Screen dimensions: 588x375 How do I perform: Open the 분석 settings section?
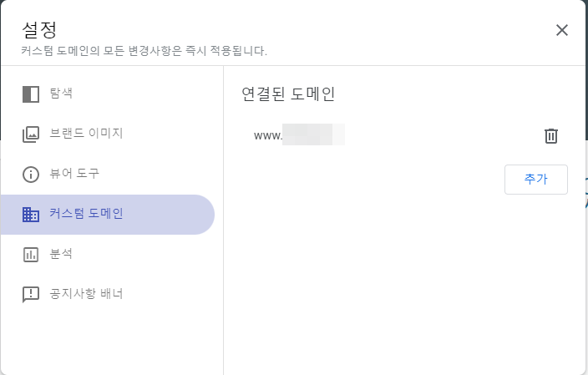point(108,255)
